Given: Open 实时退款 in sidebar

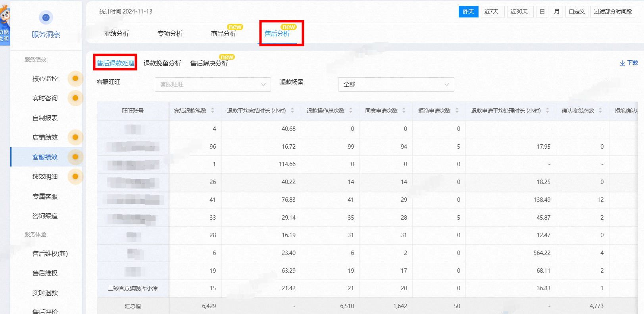Looking at the screenshot, I should pos(45,293).
